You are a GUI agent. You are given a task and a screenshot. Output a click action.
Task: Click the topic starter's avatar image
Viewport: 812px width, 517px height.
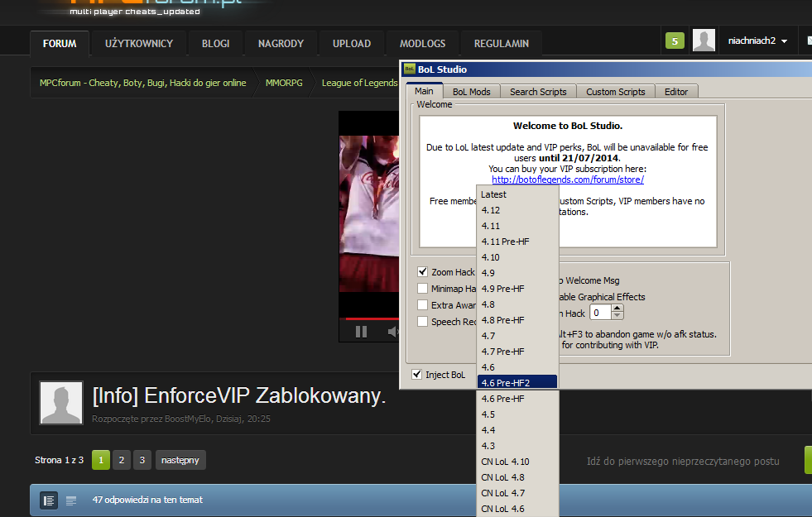point(61,403)
